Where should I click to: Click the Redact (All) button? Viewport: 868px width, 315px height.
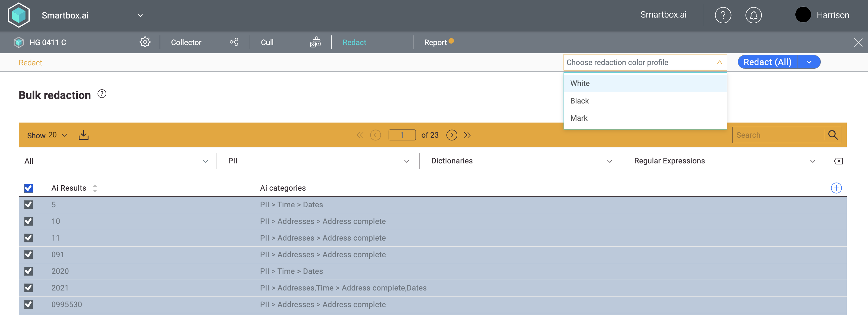tap(767, 62)
